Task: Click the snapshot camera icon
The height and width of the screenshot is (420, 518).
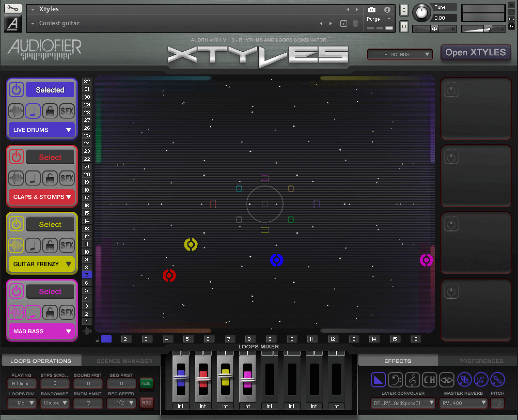Action: point(372,9)
